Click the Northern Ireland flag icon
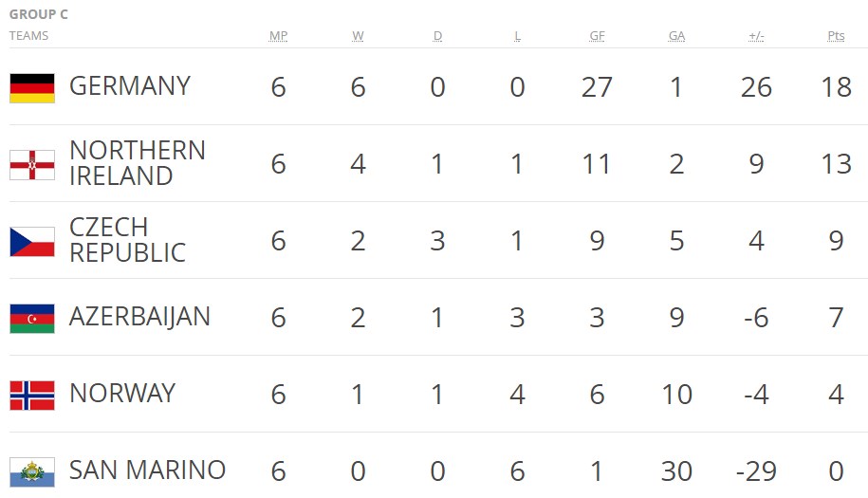868x498 pixels. pos(32,164)
